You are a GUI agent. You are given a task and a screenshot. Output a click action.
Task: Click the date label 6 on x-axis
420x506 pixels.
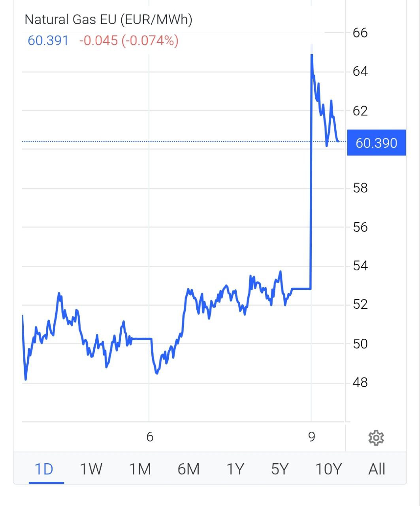[x=150, y=437]
